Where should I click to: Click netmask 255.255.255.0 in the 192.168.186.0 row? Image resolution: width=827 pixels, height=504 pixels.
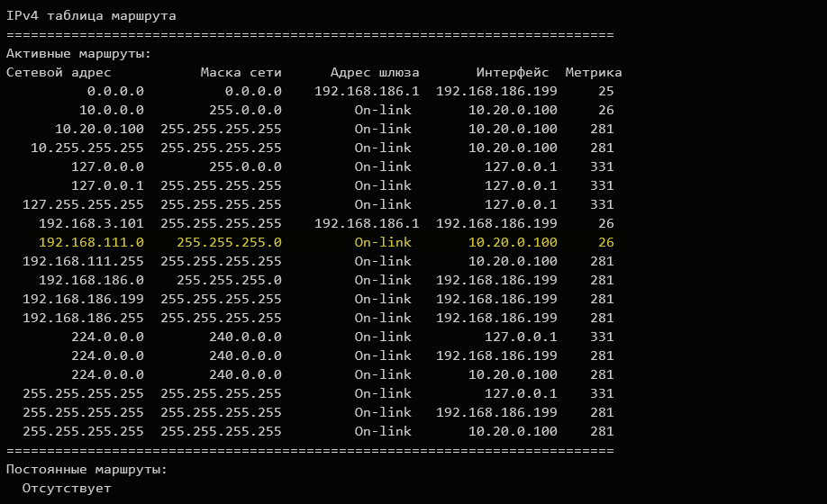(229, 281)
